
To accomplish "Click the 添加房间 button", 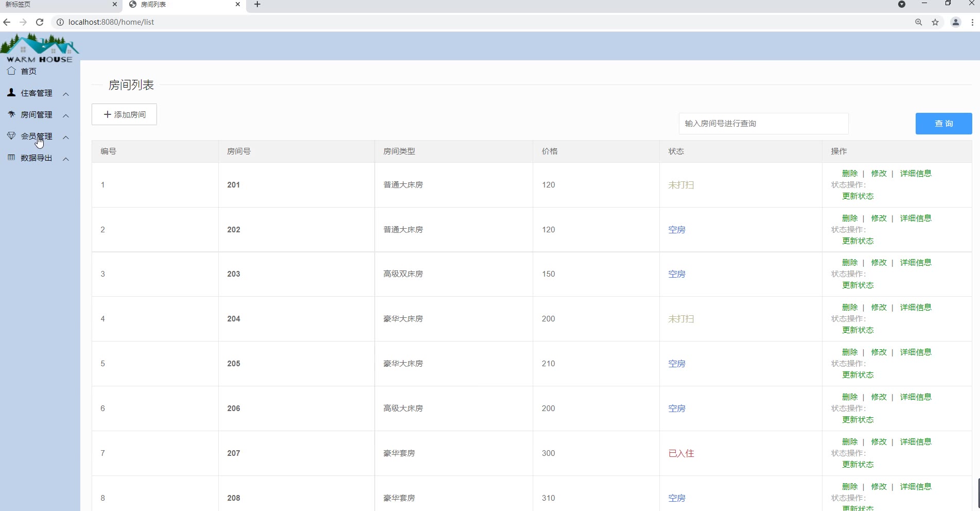I will pos(124,114).
